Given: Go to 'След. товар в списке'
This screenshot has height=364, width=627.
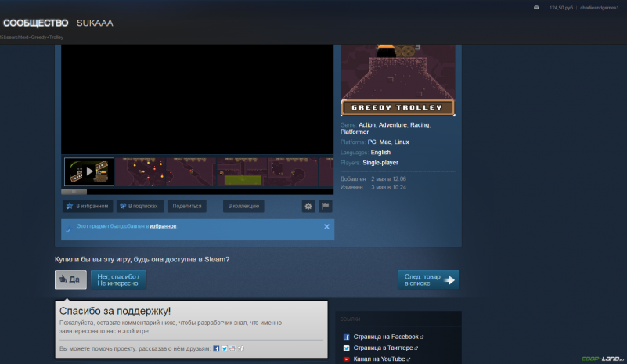Looking at the screenshot, I should tap(428, 279).
